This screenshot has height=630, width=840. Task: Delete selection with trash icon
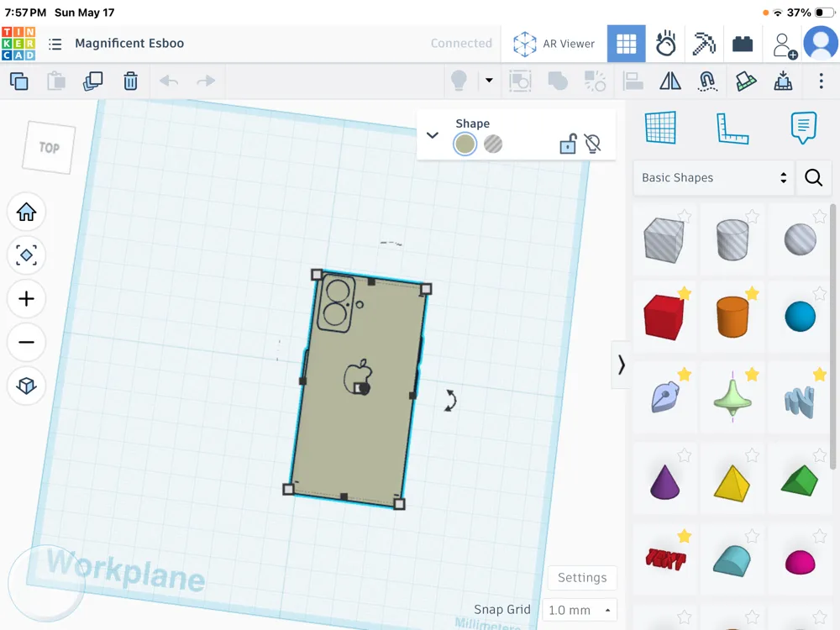click(x=130, y=81)
